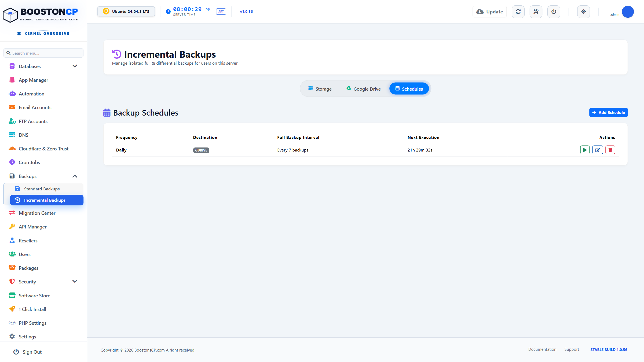Open the Support footer link

[x=572, y=349]
